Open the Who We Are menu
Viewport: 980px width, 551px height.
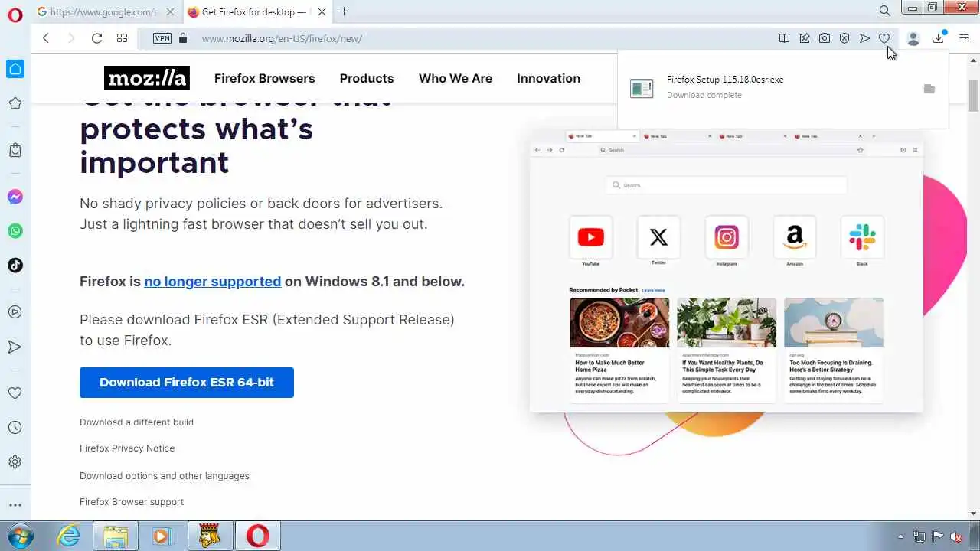coord(456,78)
